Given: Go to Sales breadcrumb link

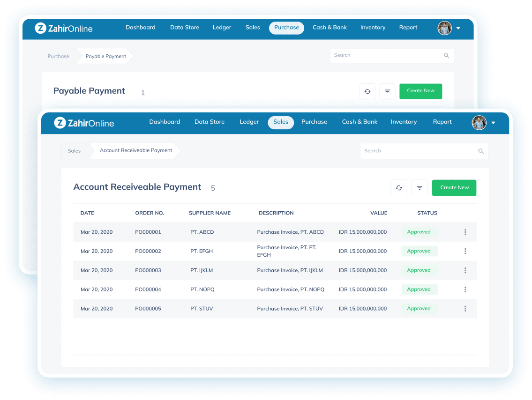Looking at the screenshot, I should click(74, 151).
